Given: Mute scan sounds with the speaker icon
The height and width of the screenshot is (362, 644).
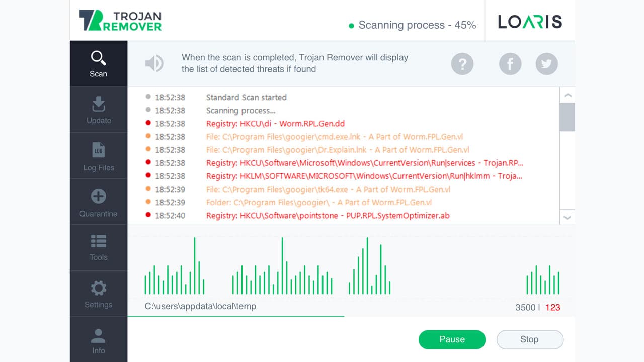Looking at the screenshot, I should click(x=155, y=63).
